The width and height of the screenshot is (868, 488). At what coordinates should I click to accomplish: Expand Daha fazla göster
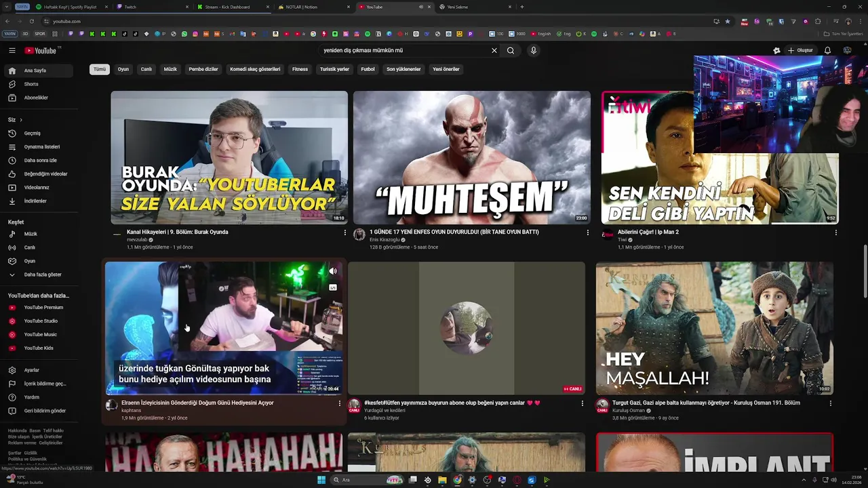click(39, 274)
